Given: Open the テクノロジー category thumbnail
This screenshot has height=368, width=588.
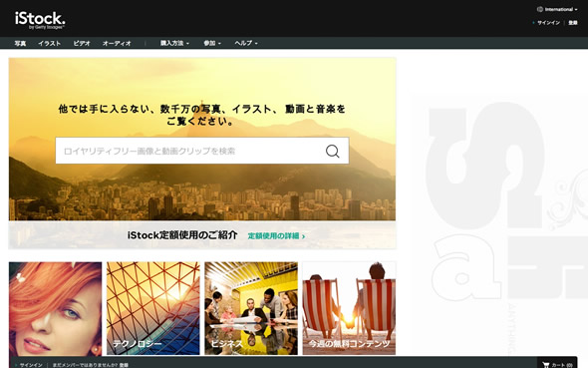Looking at the screenshot, I should click(153, 309).
